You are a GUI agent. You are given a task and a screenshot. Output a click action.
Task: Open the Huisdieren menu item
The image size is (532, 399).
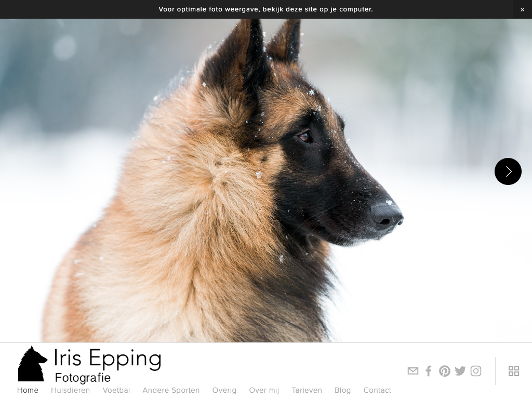point(70,390)
